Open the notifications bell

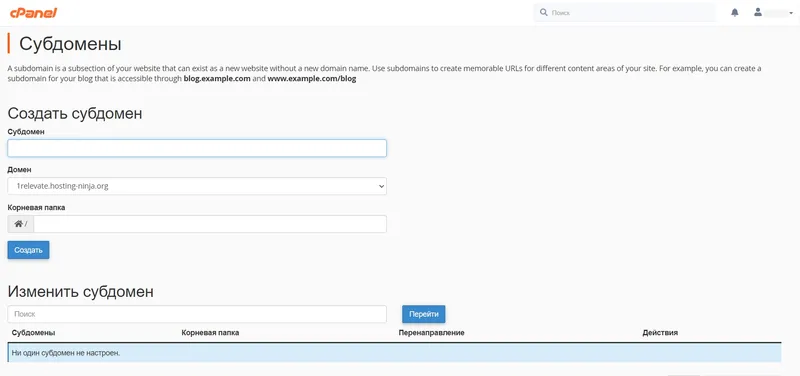(x=735, y=12)
